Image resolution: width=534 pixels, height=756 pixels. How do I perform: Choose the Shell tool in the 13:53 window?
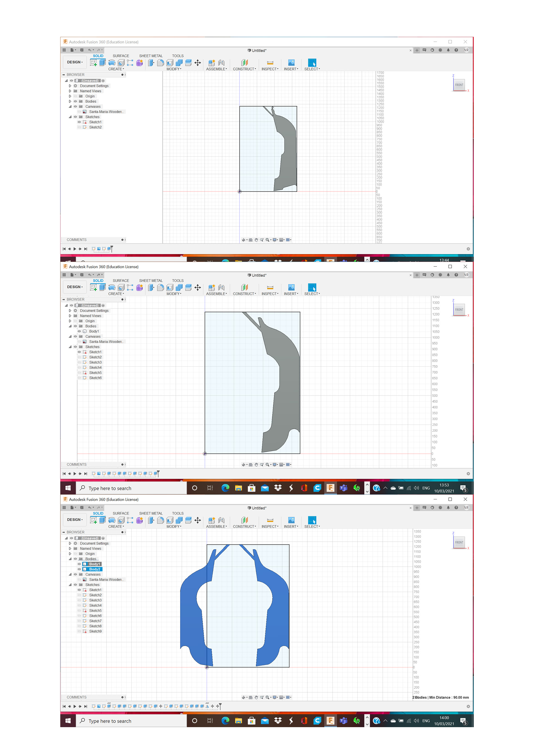[x=170, y=288]
